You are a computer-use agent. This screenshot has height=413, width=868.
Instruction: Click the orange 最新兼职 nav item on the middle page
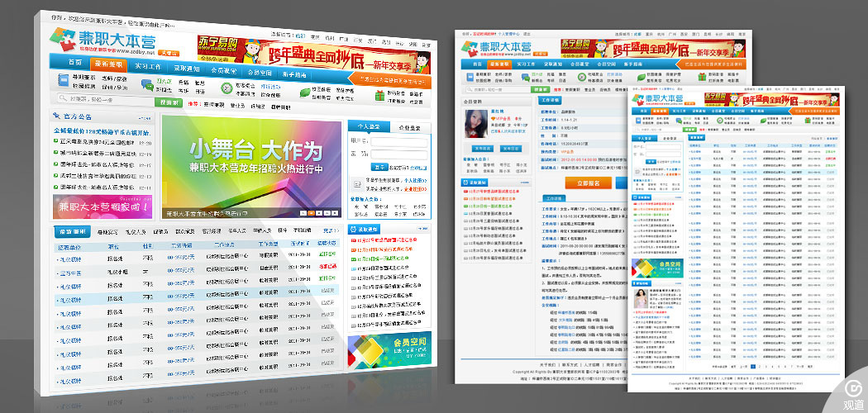point(500,64)
